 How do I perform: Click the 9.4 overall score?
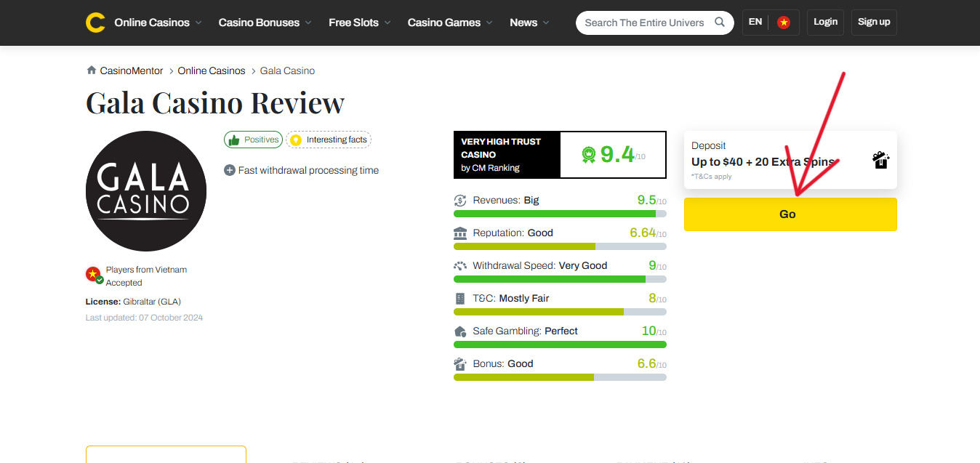point(617,154)
